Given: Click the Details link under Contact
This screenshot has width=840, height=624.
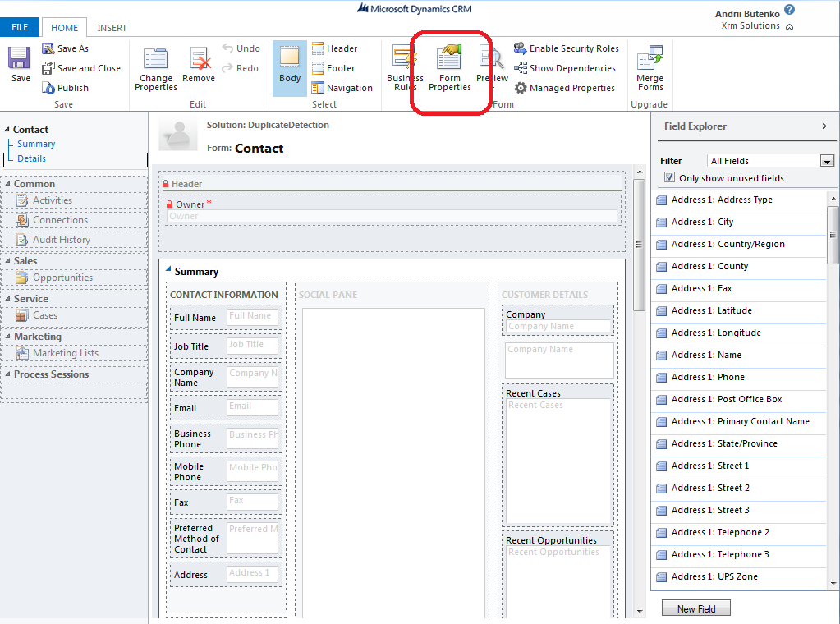Looking at the screenshot, I should [x=31, y=158].
